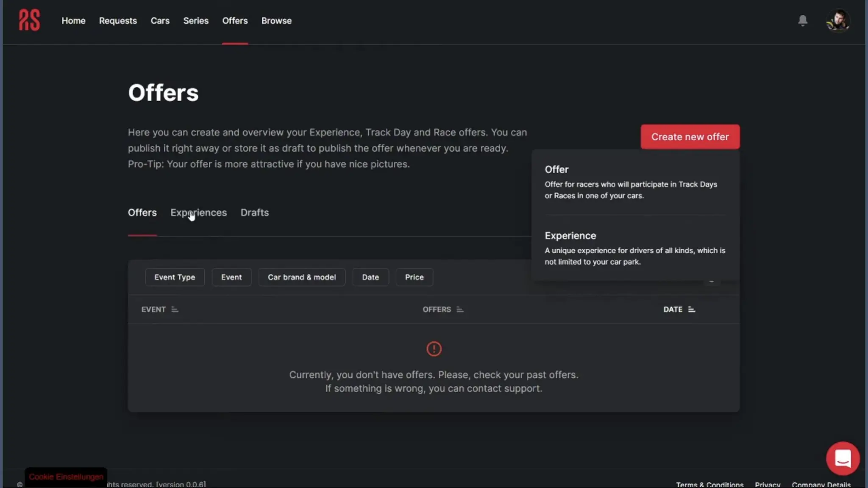Open Series in navigation
Image resolution: width=868 pixels, height=488 pixels.
coord(196,21)
